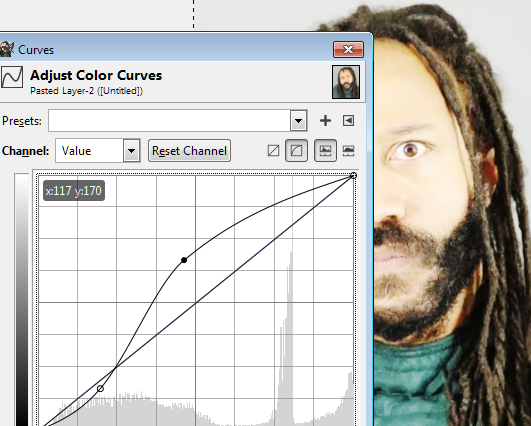Open the presets menu triangle icon
This screenshot has width=531, height=426.
[348, 121]
